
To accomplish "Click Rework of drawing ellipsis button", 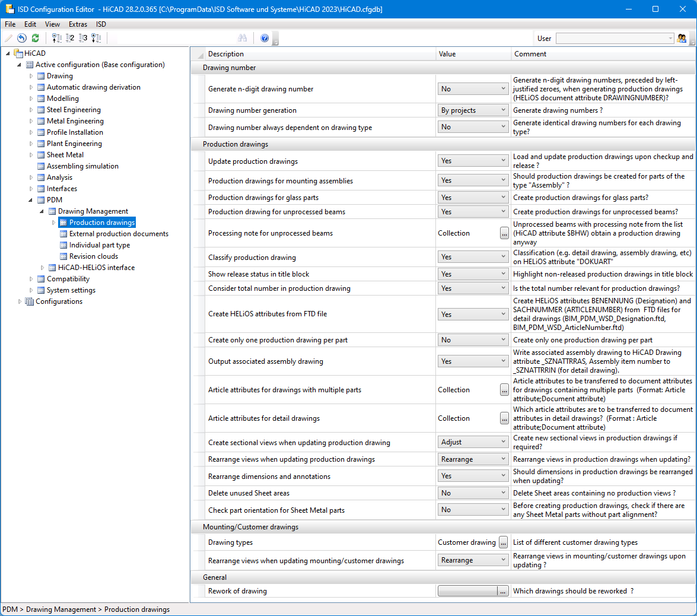I will (x=503, y=591).
